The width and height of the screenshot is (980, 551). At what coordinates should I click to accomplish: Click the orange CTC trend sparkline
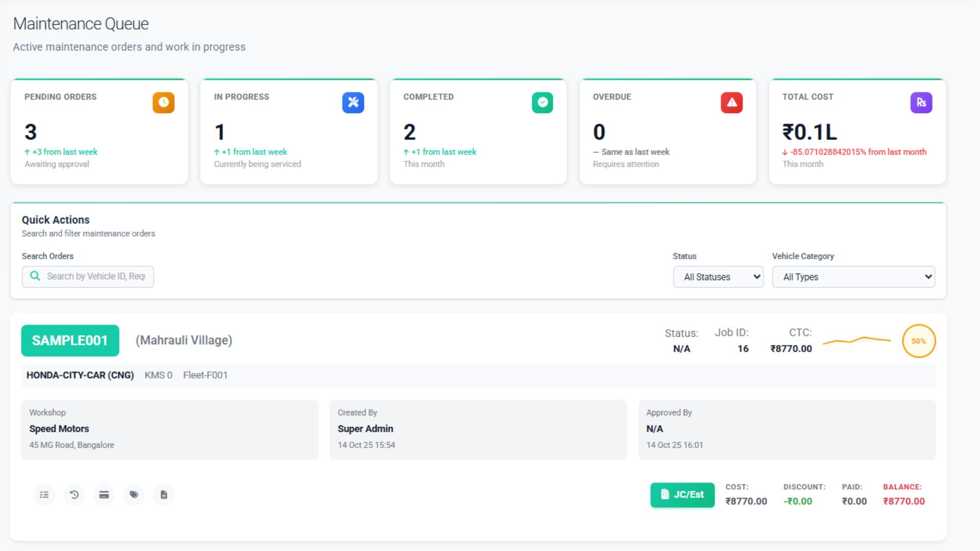click(856, 340)
